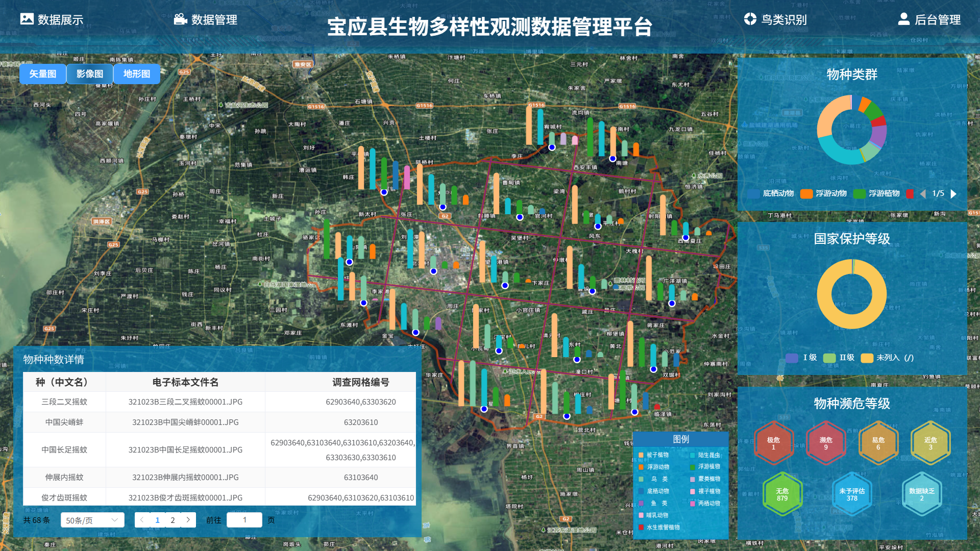Toggle Ⅱ级 in protection level legend

(x=839, y=358)
